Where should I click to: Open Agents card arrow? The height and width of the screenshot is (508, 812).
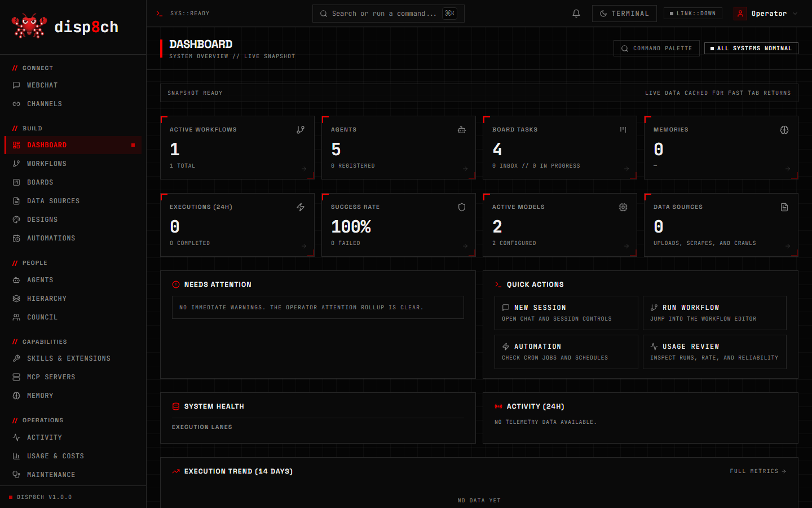pyautogui.click(x=465, y=168)
